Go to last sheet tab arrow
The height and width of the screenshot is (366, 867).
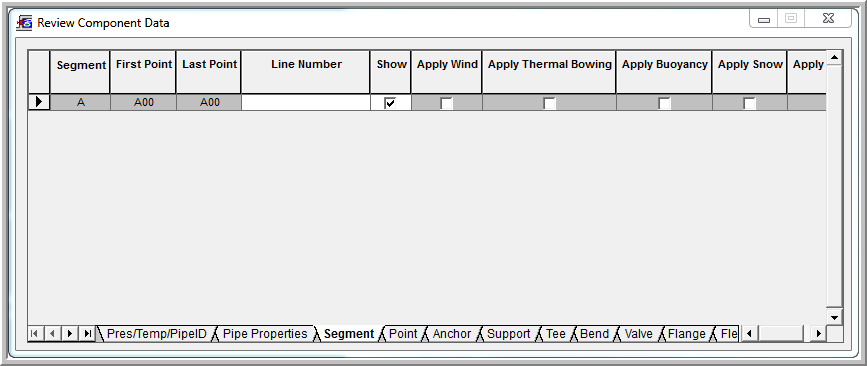(x=87, y=333)
